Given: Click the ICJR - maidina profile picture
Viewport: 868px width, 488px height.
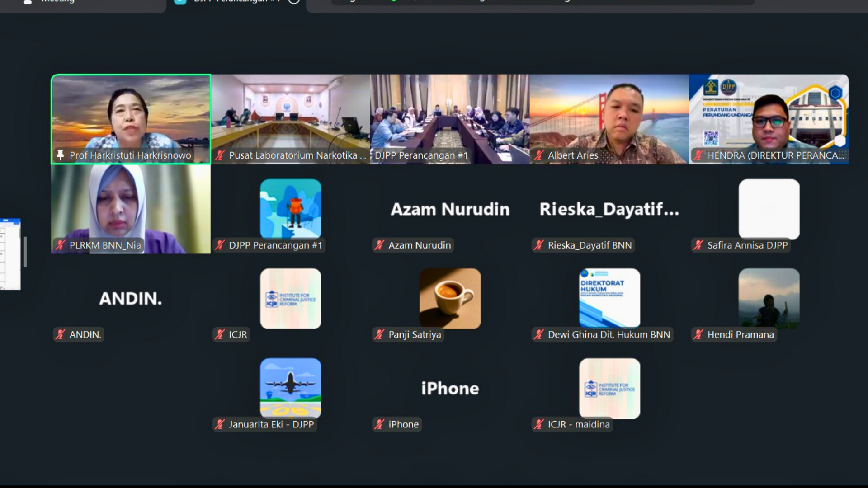Looking at the screenshot, I should pyautogui.click(x=609, y=388).
